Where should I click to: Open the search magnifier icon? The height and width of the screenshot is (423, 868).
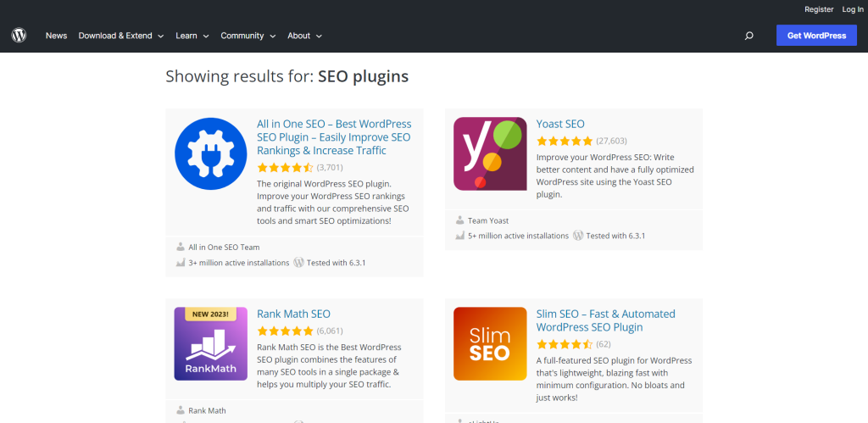coord(748,36)
